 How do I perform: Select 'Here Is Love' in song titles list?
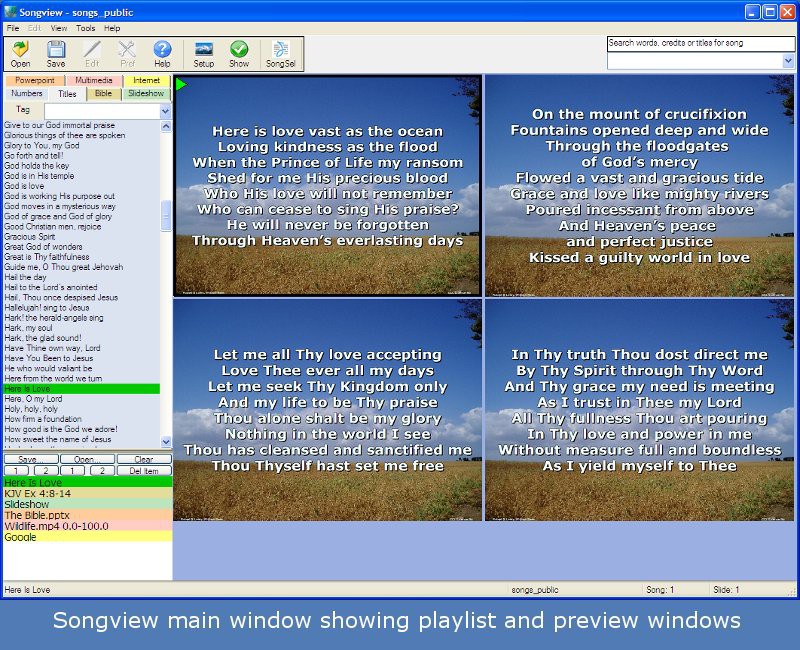pos(82,389)
